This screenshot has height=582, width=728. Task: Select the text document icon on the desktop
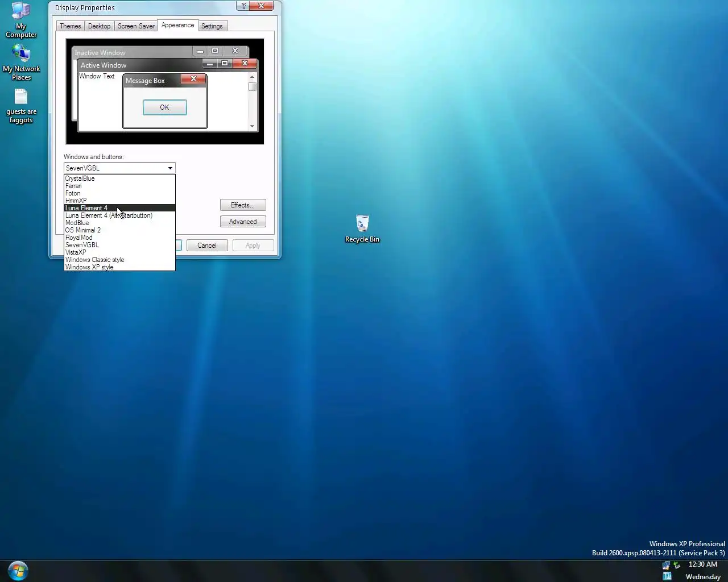pos(21,106)
